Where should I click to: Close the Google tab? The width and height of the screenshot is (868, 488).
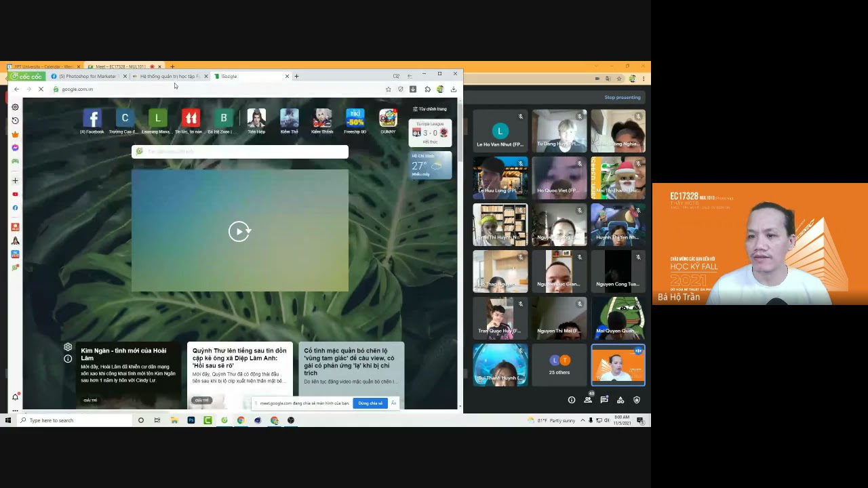pyautogui.click(x=287, y=77)
